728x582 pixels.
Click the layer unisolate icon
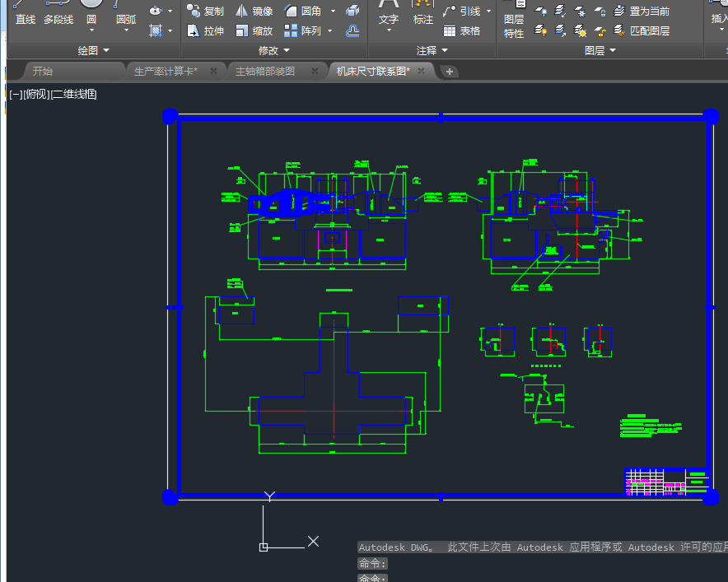(560, 30)
